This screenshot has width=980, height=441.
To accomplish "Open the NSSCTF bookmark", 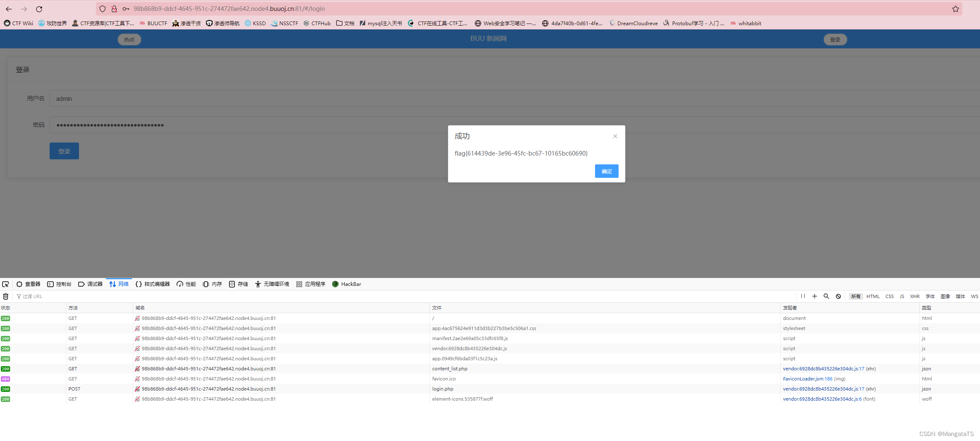I will (285, 24).
